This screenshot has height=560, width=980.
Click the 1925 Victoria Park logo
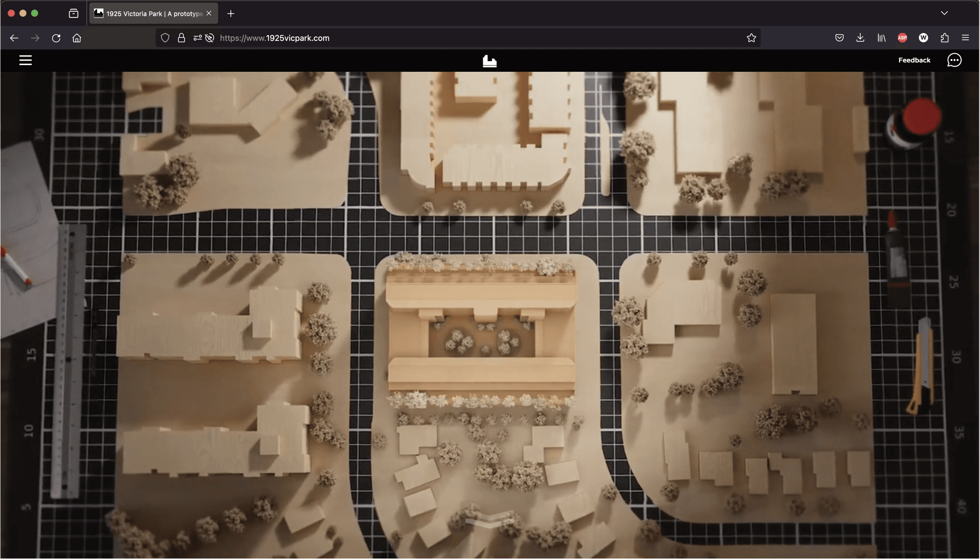click(x=489, y=61)
